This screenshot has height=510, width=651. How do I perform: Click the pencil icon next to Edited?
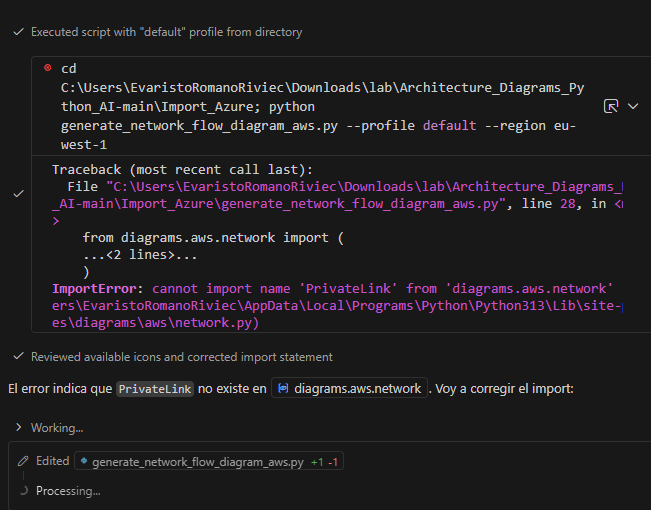point(23,462)
